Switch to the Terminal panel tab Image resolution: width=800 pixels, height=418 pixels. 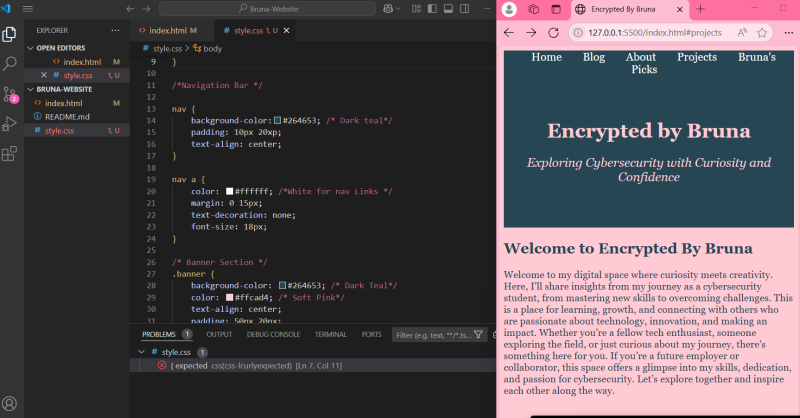(x=331, y=334)
